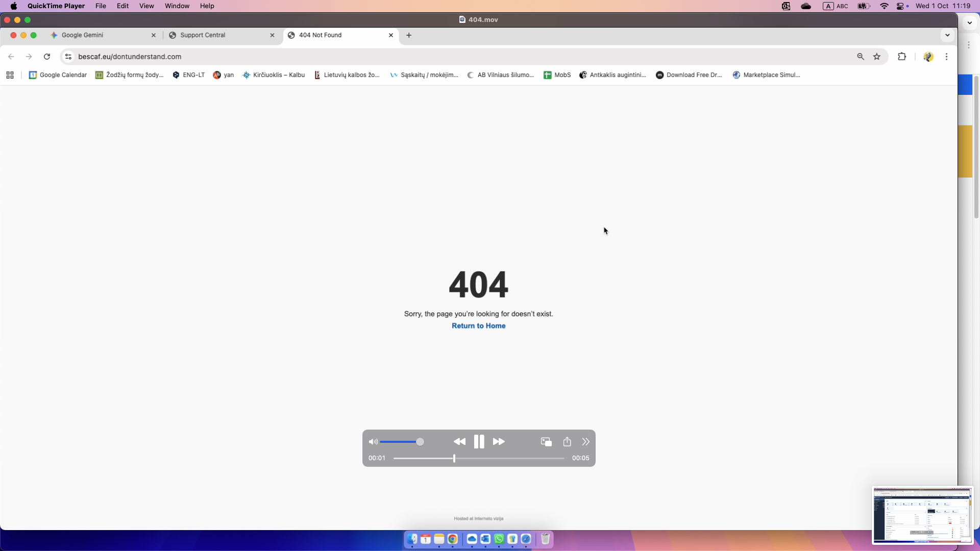
Task: Pause the video playback
Action: 478,442
